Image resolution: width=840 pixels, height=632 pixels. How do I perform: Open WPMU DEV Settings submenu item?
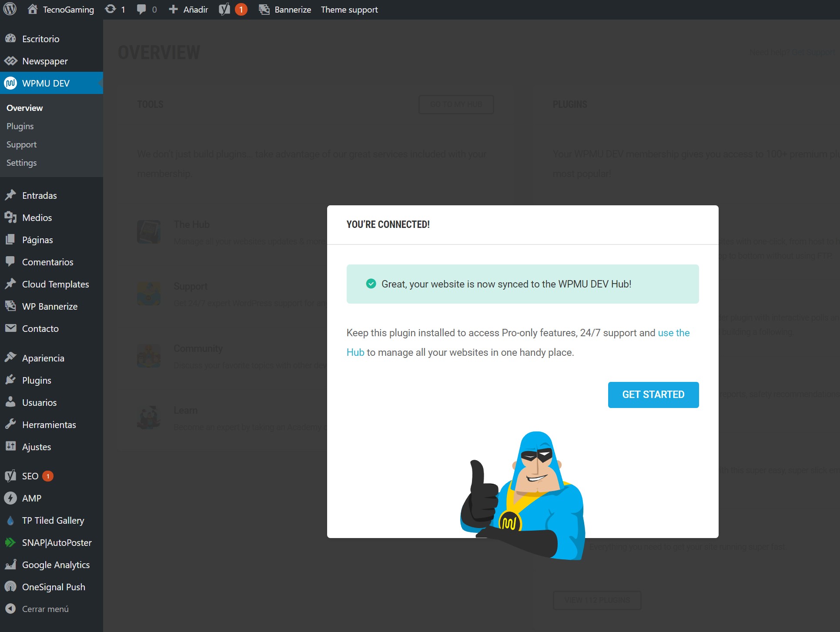[x=21, y=163]
